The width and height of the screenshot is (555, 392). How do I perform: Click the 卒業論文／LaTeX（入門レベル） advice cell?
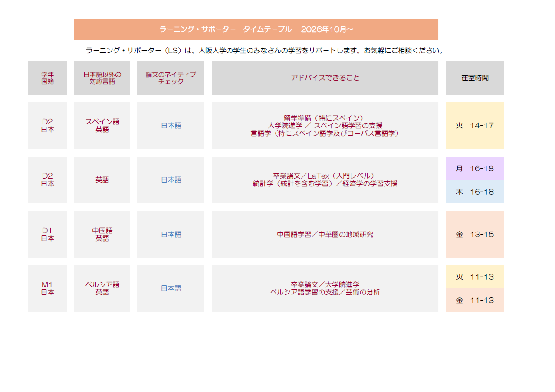pyautogui.click(x=325, y=180)
